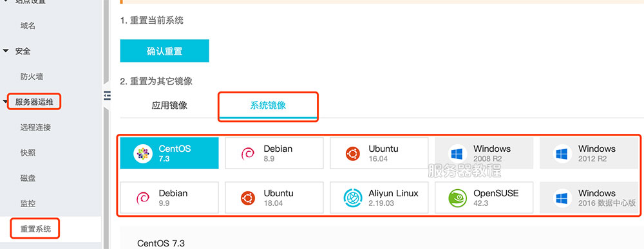Switch to the 应用镜像 tab
The image size is (644, 249).
pyautogui.click(x=169, y=106)
